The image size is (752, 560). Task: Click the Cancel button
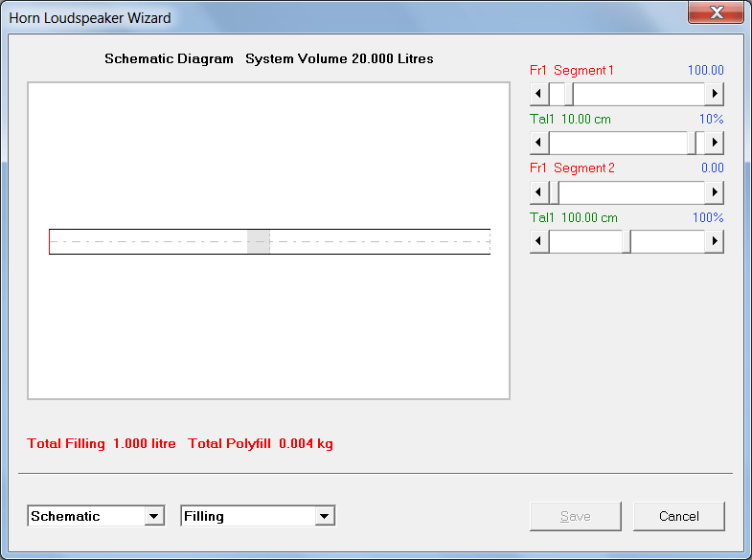tap(678, 516)
